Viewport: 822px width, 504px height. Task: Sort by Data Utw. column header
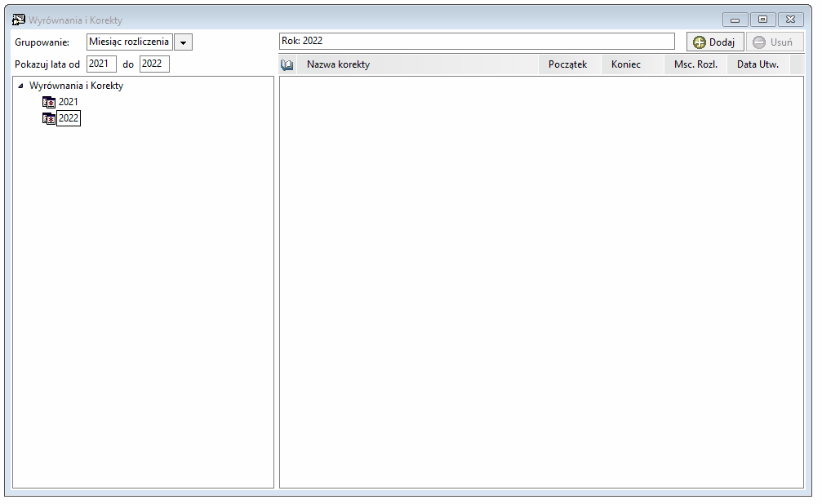click(758, 64)
